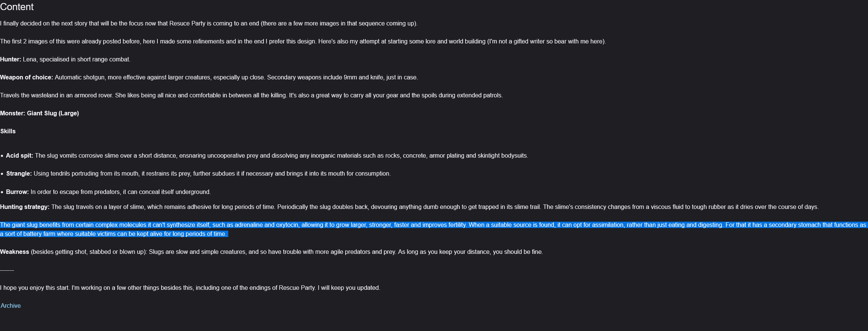
Task: Click the Content heading
Action: (17, 7)
